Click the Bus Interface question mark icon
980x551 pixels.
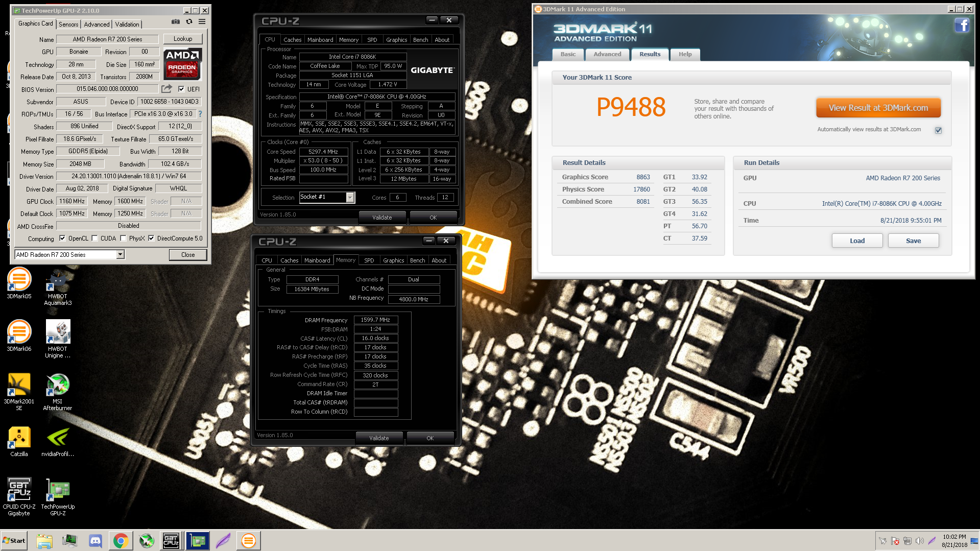click(200, 114)
